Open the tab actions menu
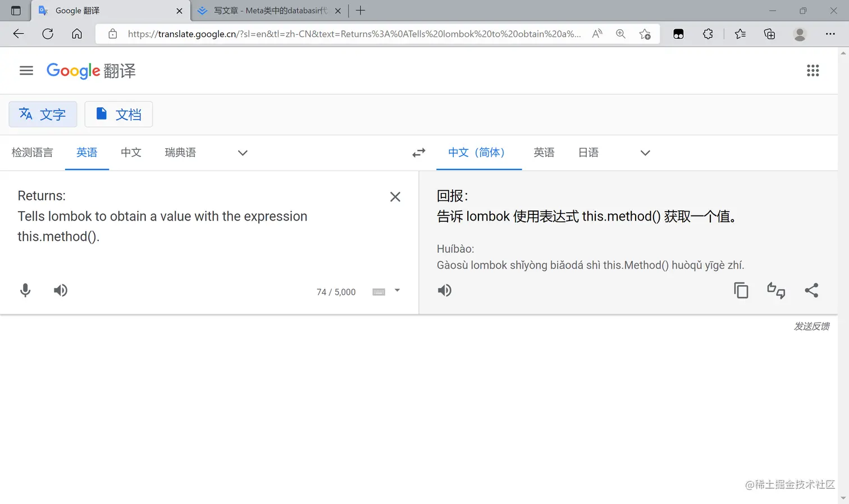849x504 pixels. [16, 11]
